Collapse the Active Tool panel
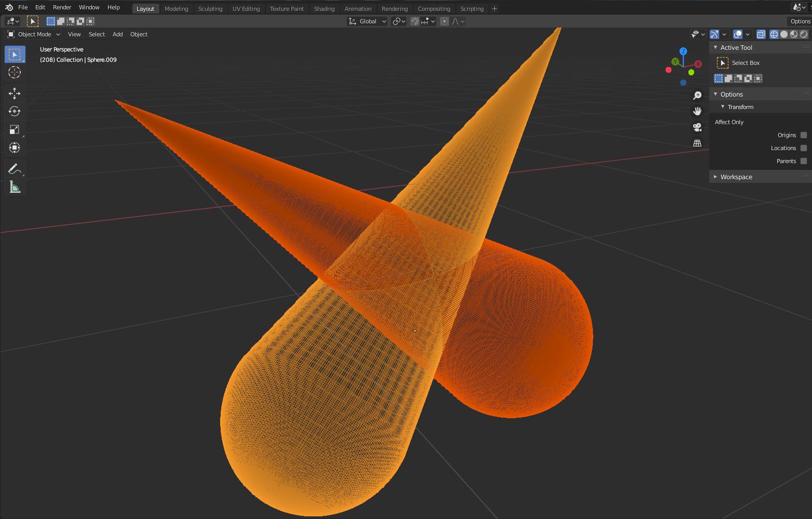Screen dimensions: 812x519 pyautogui.click(x=715, y=47)
